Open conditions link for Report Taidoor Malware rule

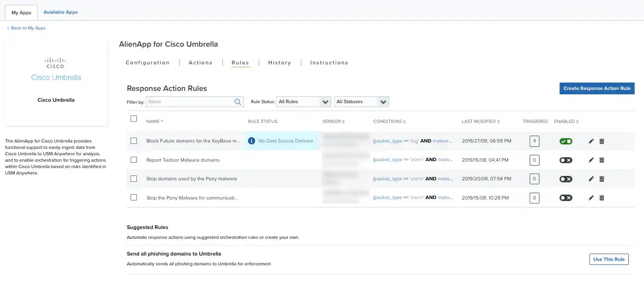[413, 160]
